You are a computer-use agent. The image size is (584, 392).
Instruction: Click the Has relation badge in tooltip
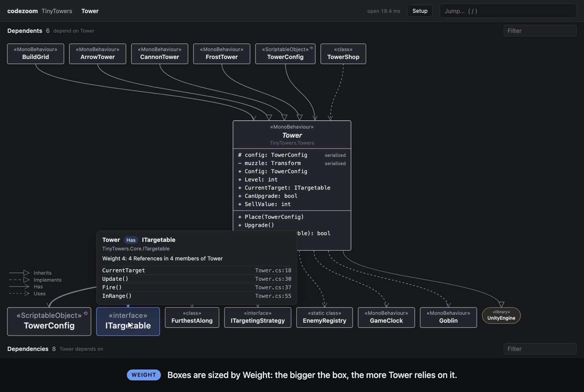click(x=131, y=240)
